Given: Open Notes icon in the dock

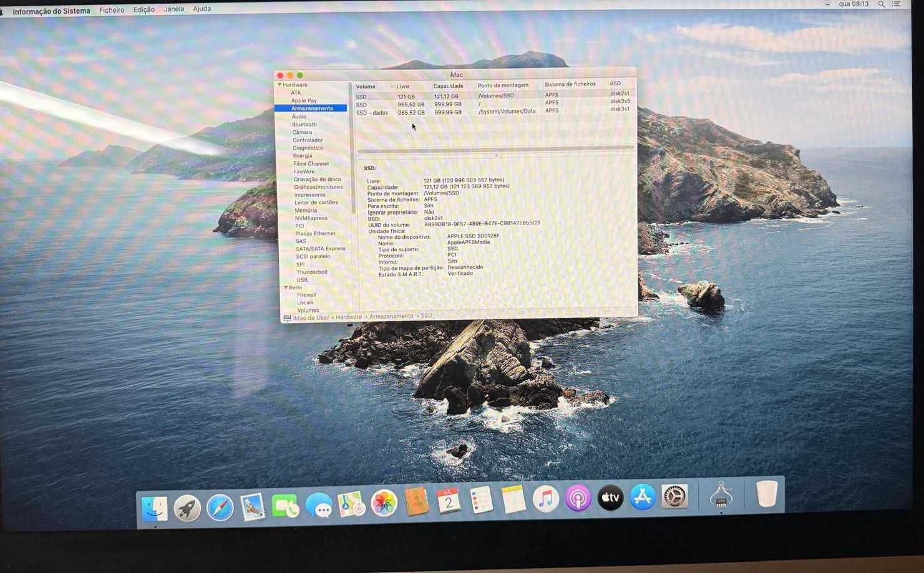Looking at the screenshot, I should [x=513, y=499].
